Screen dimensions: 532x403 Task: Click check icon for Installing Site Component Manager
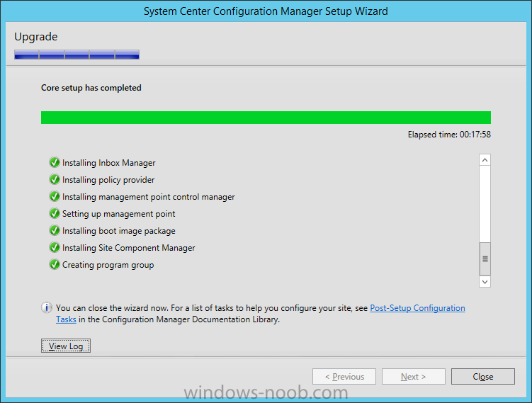55,247
